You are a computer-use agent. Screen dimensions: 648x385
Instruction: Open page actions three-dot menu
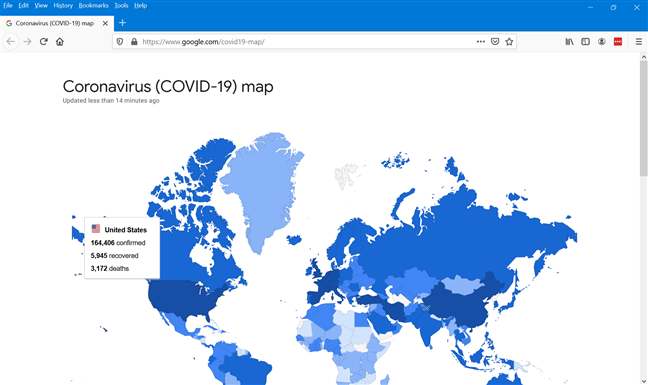[481, 42]
